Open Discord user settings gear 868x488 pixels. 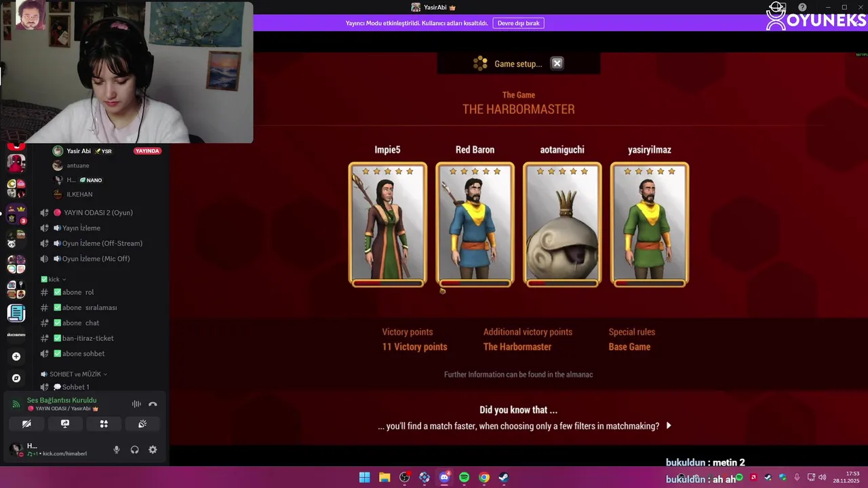[x=153, y=449]
